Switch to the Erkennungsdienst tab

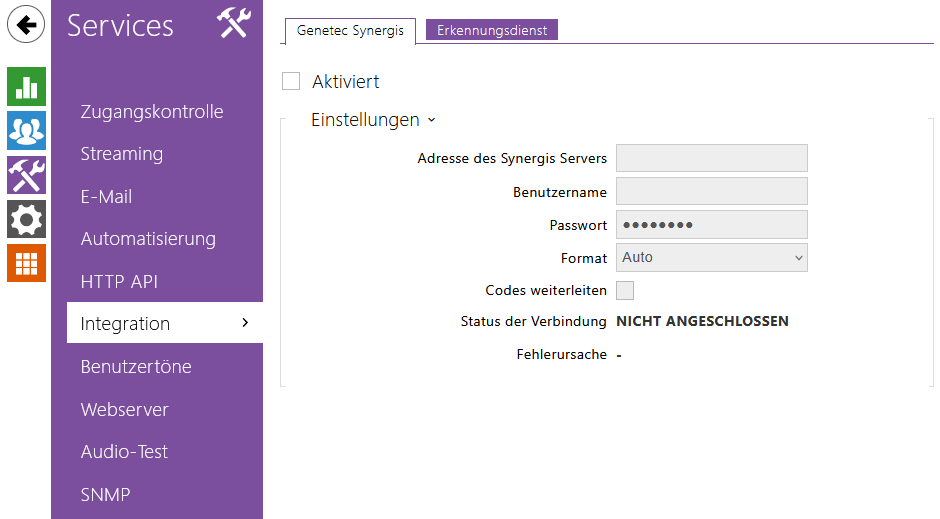(491, 30)
